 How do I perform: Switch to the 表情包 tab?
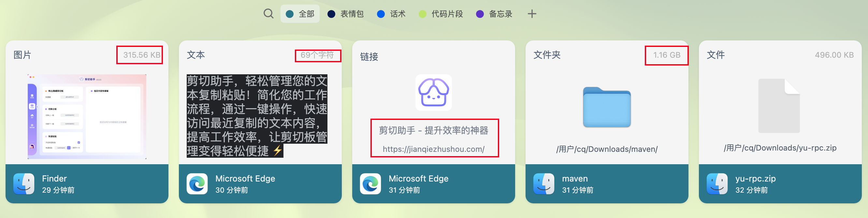pyautogui.click(x=345, y=14)
